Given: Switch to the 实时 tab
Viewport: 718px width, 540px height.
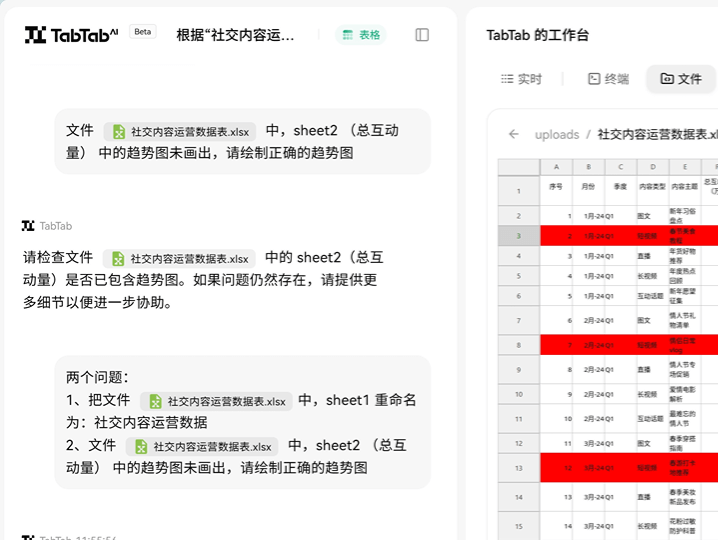Looking at the screenshot, I should (x=521, y=79).
